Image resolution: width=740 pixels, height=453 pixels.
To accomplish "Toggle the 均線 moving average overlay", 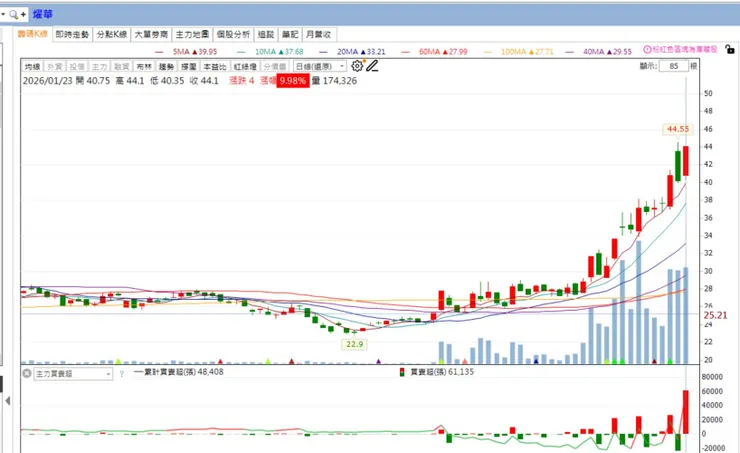I will 33,67.
